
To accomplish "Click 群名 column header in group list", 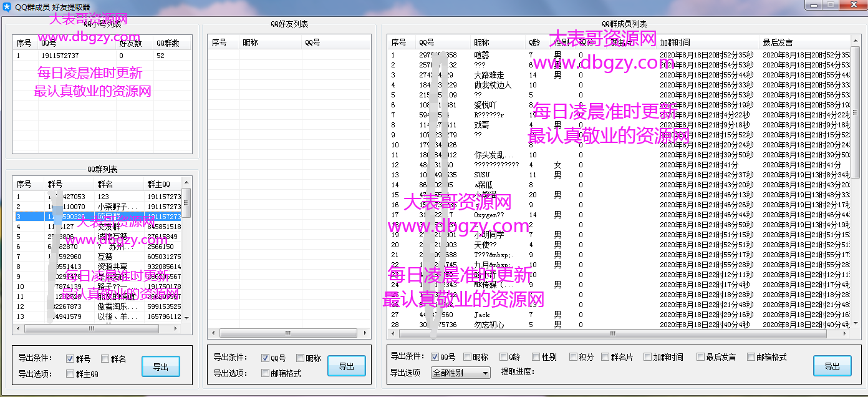I will [105, 184].
